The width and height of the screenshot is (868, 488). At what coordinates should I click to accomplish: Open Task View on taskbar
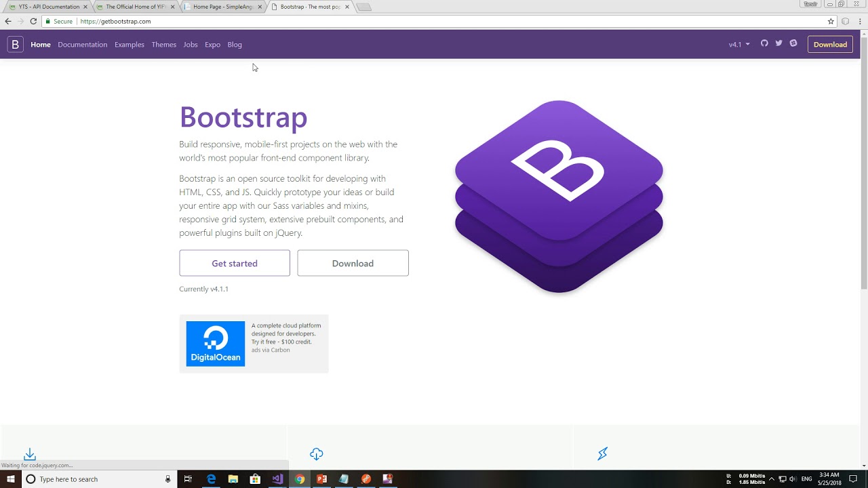pyautogui.click(x=189, y=479)
